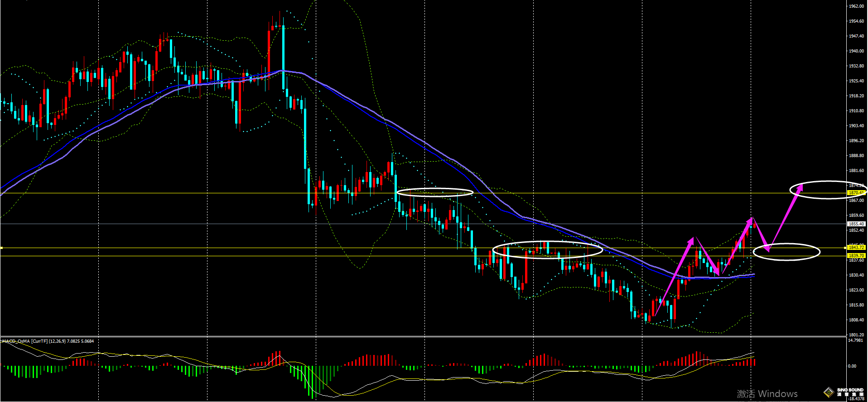Click the 1830.40 label on the price axis
868x402 pixels.
[x=856, y=275]
